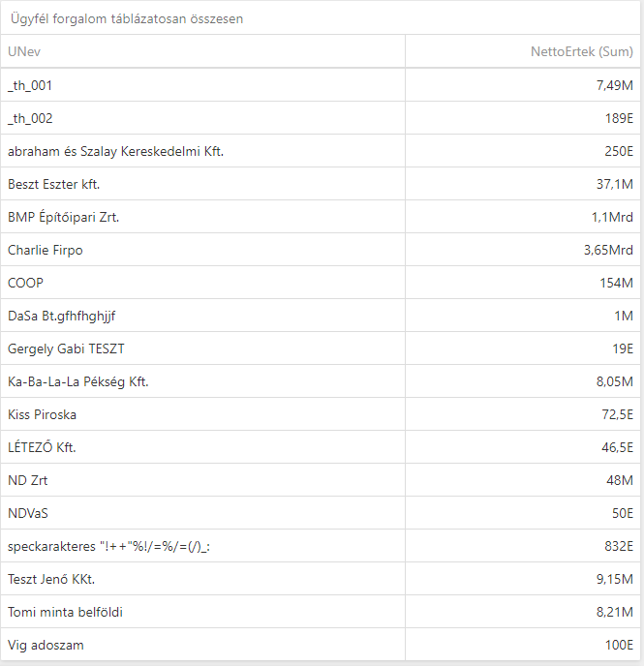Screen dimensions: 644x666
Task: Select the COOP row
Action: (x=26, y=283)
